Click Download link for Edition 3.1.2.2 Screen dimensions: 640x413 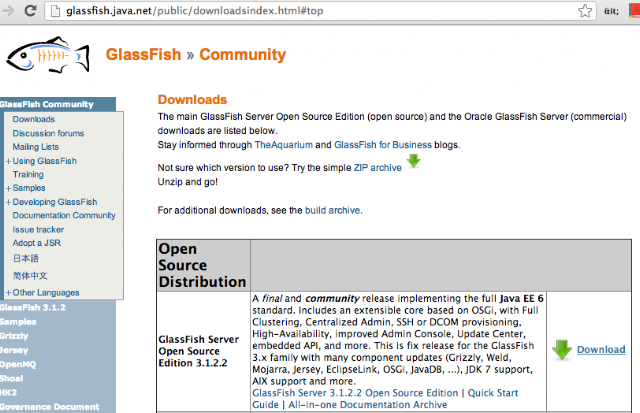[x=601, y=350]
